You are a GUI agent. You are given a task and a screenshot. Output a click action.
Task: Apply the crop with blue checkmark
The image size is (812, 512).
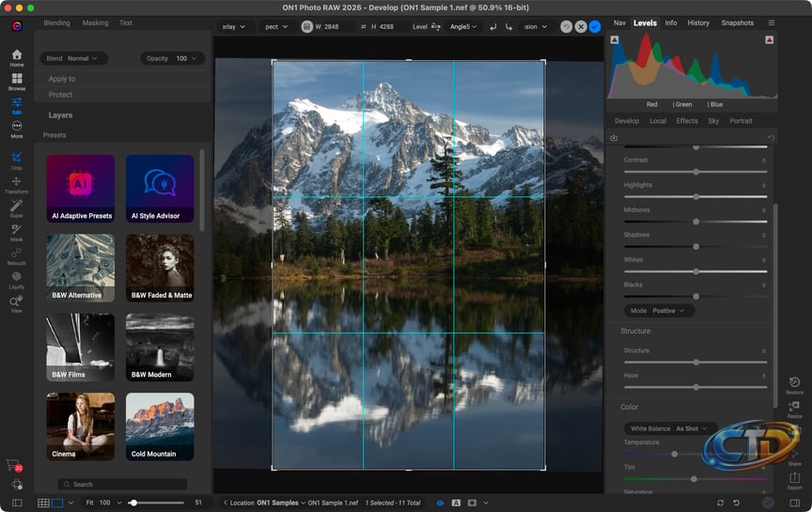click(595, 27)
